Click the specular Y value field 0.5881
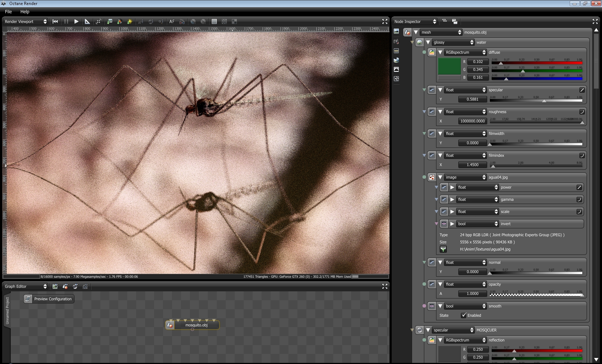602x364 pixels. [473, 99]
